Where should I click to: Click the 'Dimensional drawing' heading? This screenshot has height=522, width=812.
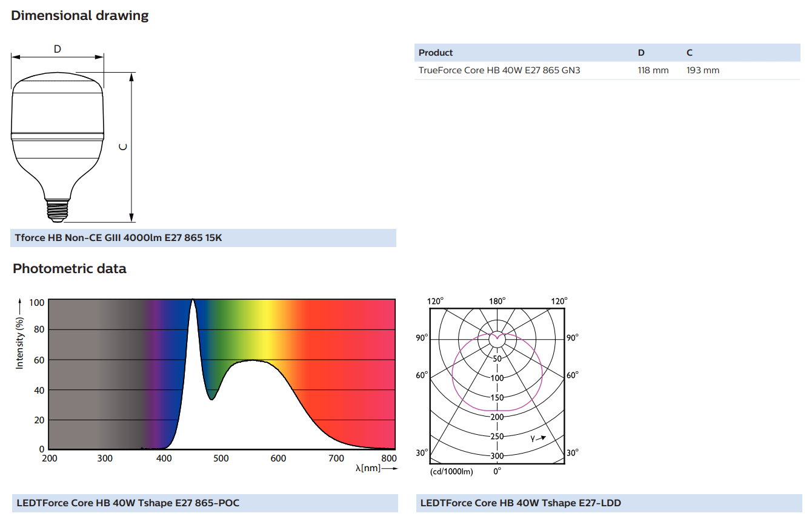click(80, 16)
